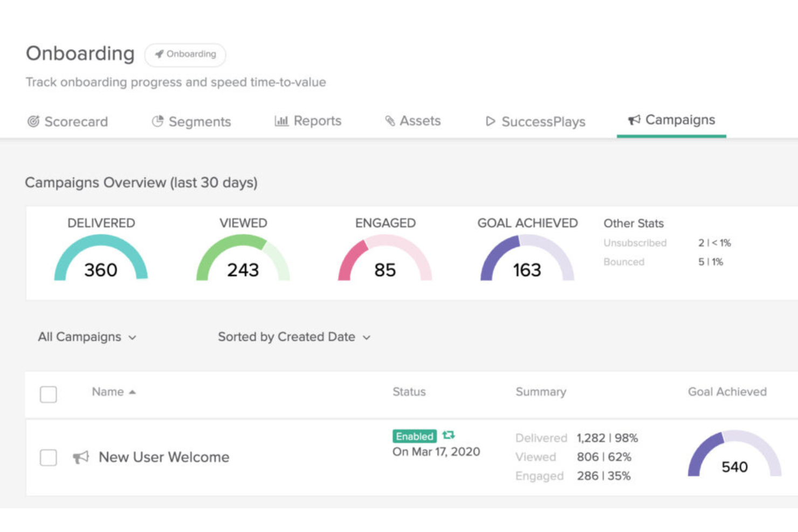Click the SuccessPlays play icon
Image resolution: width=798 pixels, height=532 pixels.
click(x=490, y=121)
